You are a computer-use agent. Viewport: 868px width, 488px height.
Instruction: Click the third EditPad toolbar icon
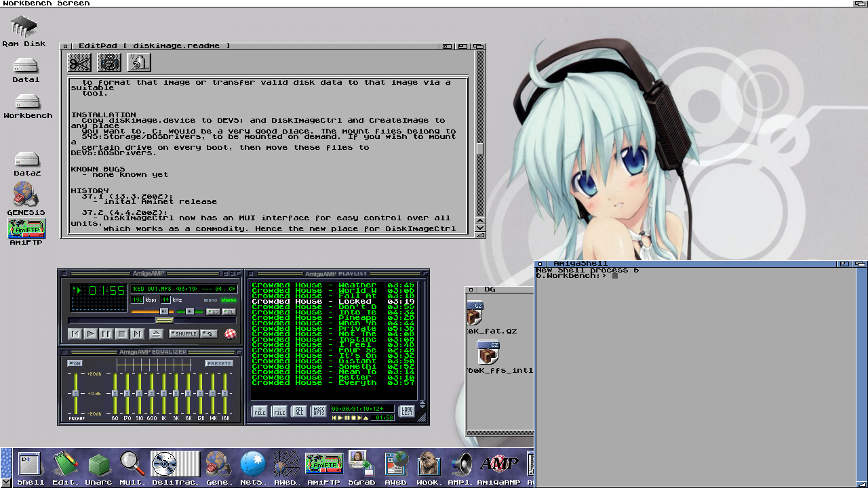click(x=139, y=63)
